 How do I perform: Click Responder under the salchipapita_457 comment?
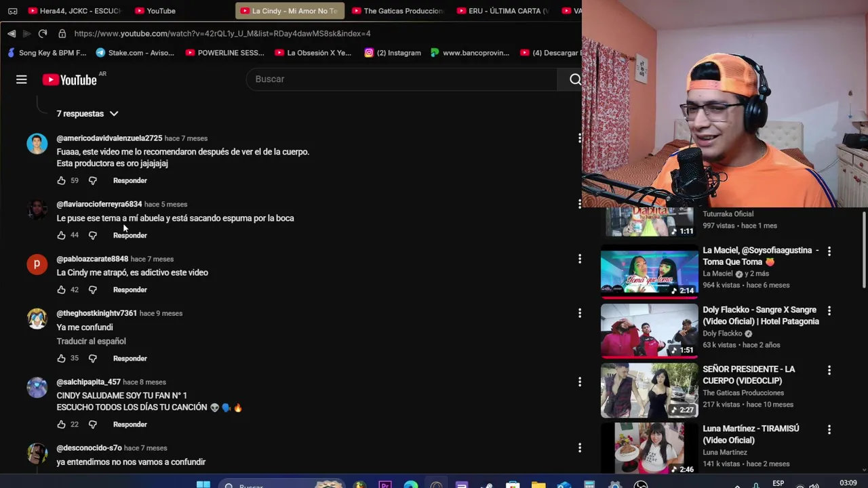[130, 424]
